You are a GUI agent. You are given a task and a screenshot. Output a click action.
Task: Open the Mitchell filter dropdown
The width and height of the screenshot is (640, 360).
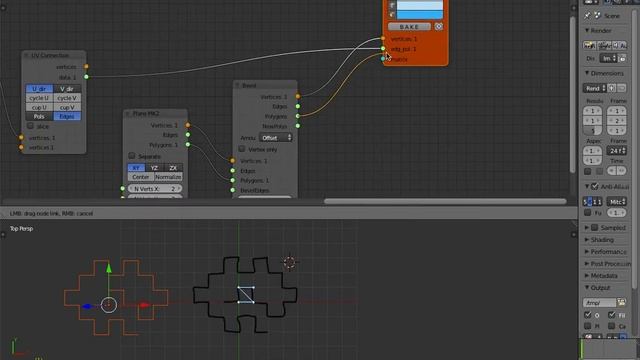(x=616, y=202)
